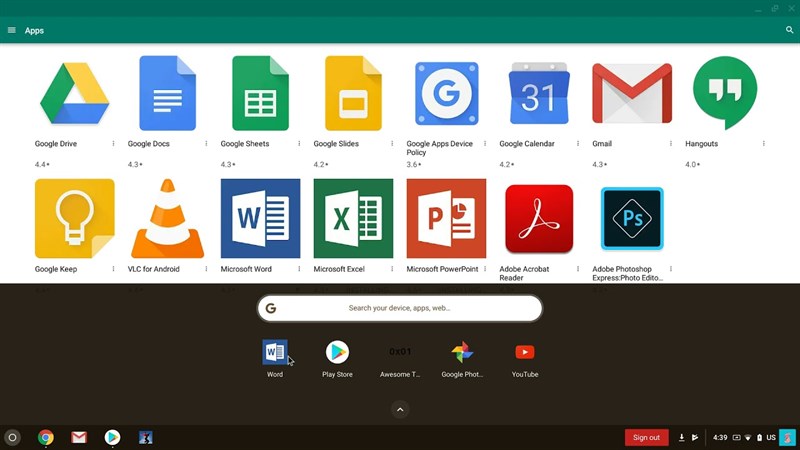Launch Google Photos from launcher suggestions
800x450 pixels.
tap(462, 352)
